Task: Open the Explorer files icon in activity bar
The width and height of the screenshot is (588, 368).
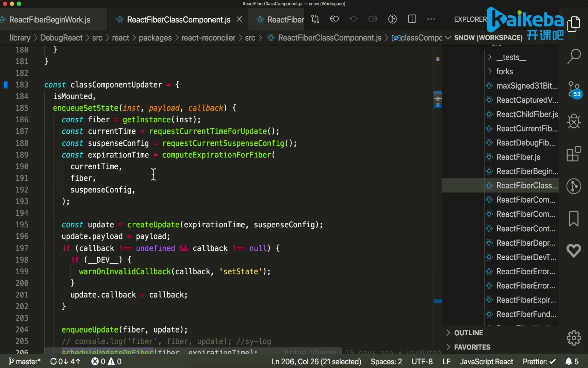Action: [x=574, y=24]
